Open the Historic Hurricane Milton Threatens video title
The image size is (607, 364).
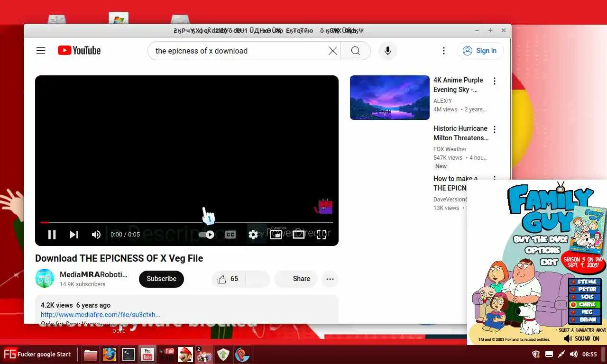point(461,133)
